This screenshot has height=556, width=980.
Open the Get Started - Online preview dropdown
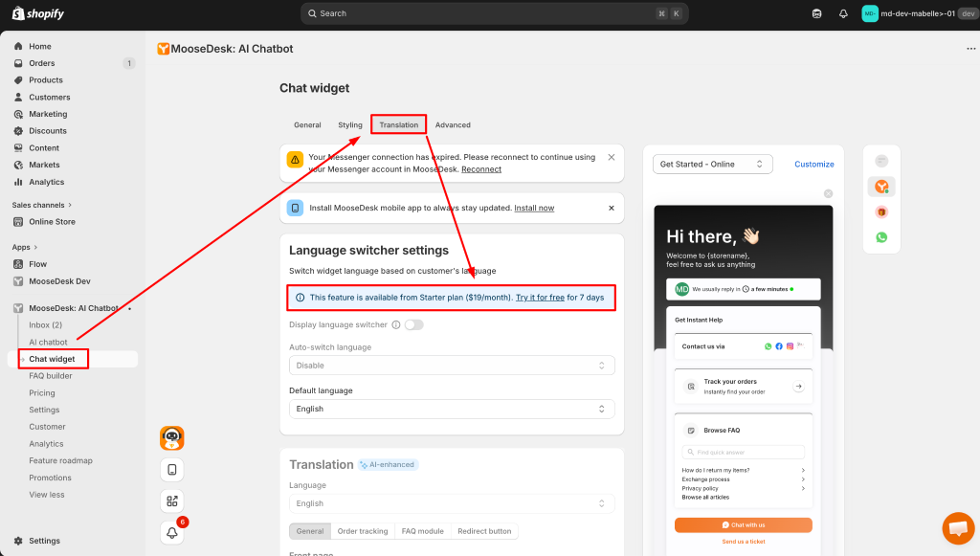712,164
